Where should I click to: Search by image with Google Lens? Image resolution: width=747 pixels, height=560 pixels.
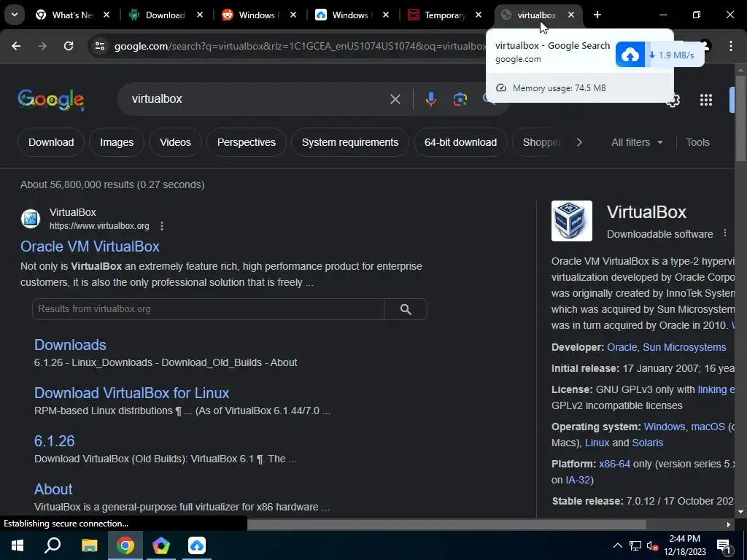(x=460, y=99)
